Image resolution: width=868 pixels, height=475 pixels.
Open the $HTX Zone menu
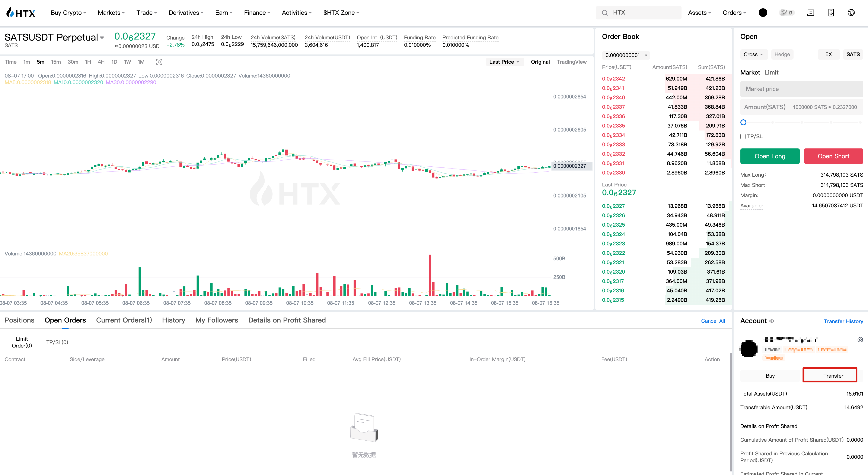341,13
